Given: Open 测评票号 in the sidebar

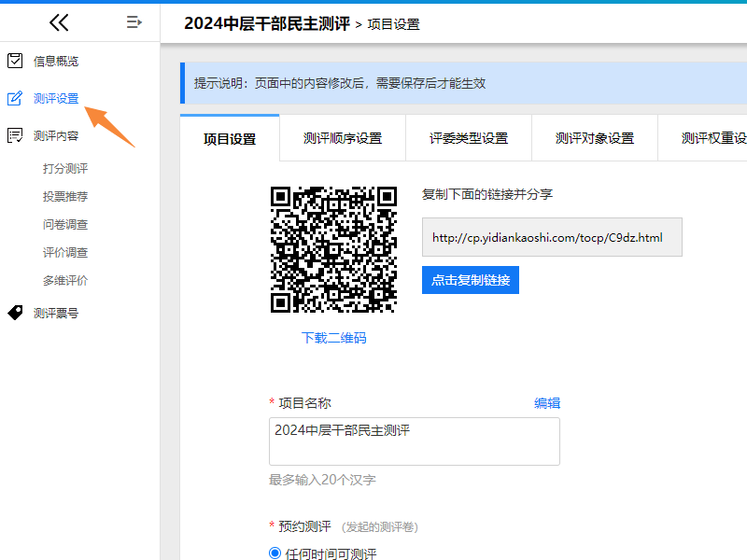Looking at the screenshot, I should coord(56,314).
